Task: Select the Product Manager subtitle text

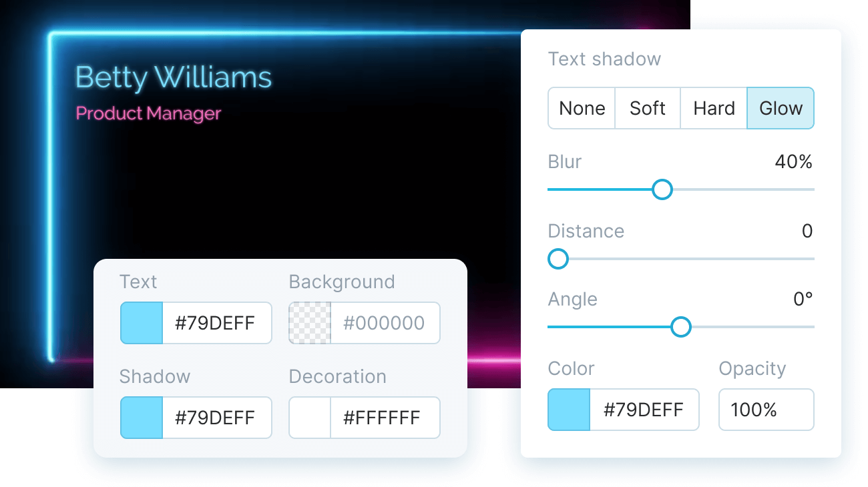Action: (x=148, y=113)
